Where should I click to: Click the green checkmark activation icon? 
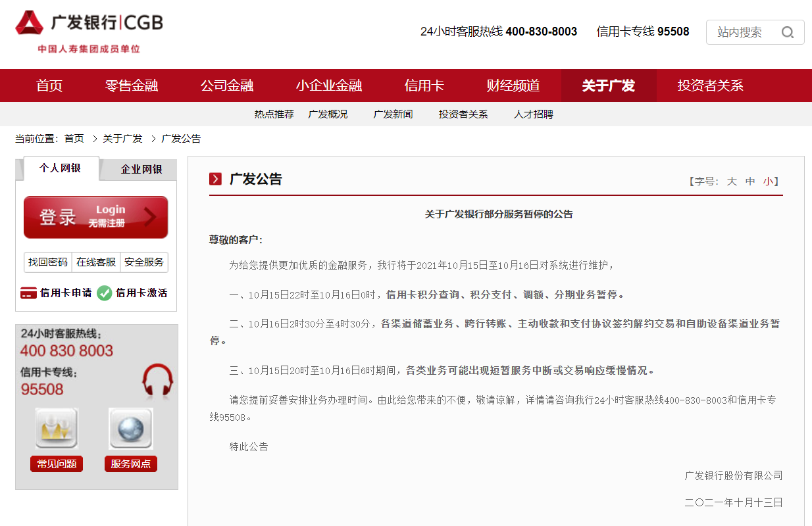point(104,293)
